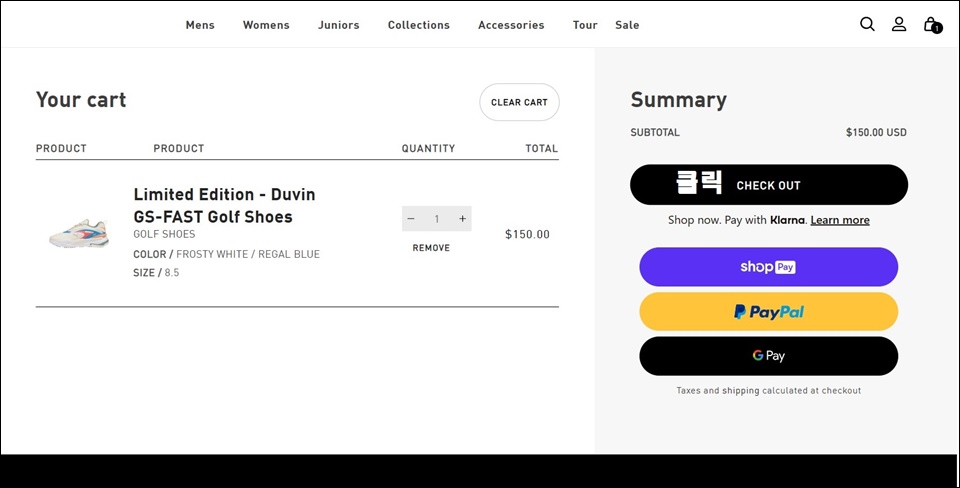Open the Accessories menu

(511, 25)
